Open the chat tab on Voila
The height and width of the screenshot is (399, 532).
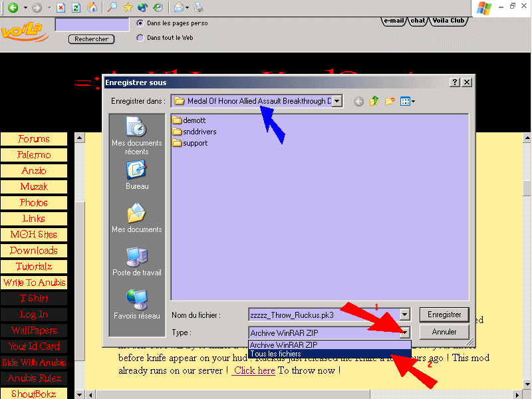[x=418, y=21]
